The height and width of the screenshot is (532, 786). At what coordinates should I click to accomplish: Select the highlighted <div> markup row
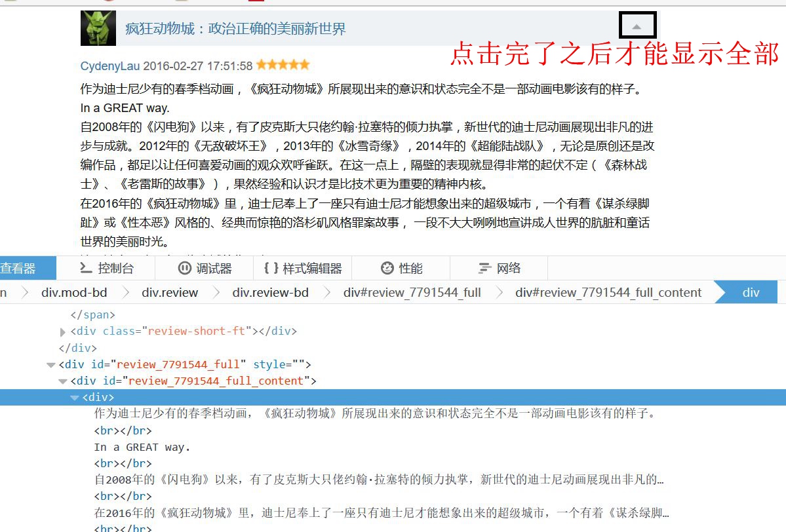pyautogui.click(x=393, y=397)
